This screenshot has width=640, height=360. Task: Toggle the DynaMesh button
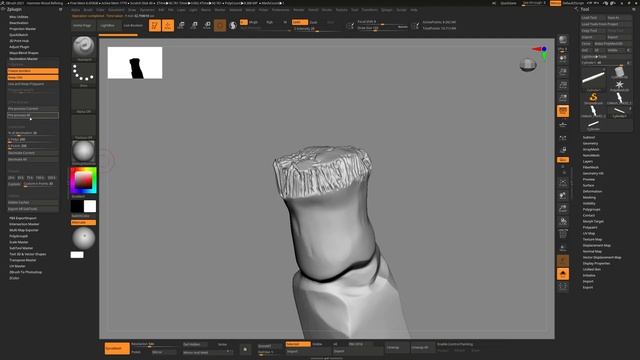tap(117, 349)
